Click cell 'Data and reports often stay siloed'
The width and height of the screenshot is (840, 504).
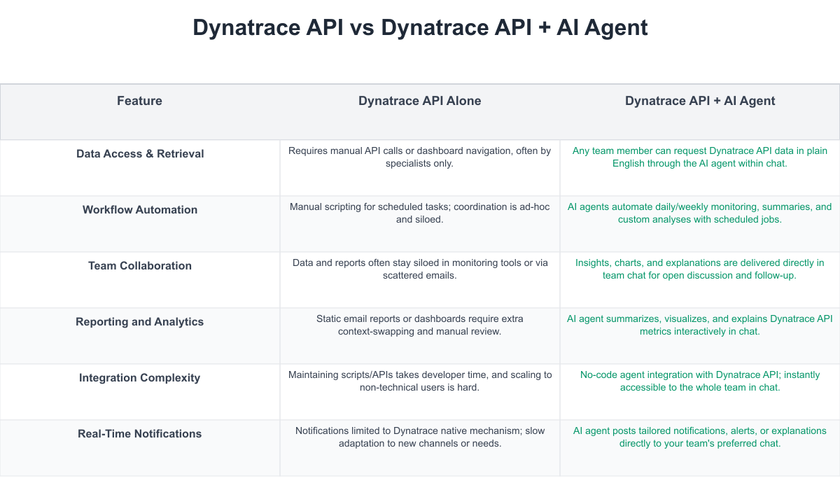420,269
